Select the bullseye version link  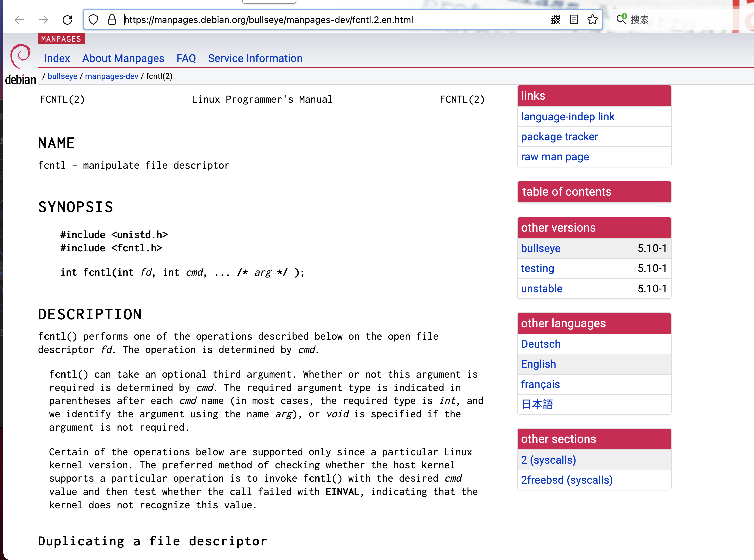coord(541,248)
